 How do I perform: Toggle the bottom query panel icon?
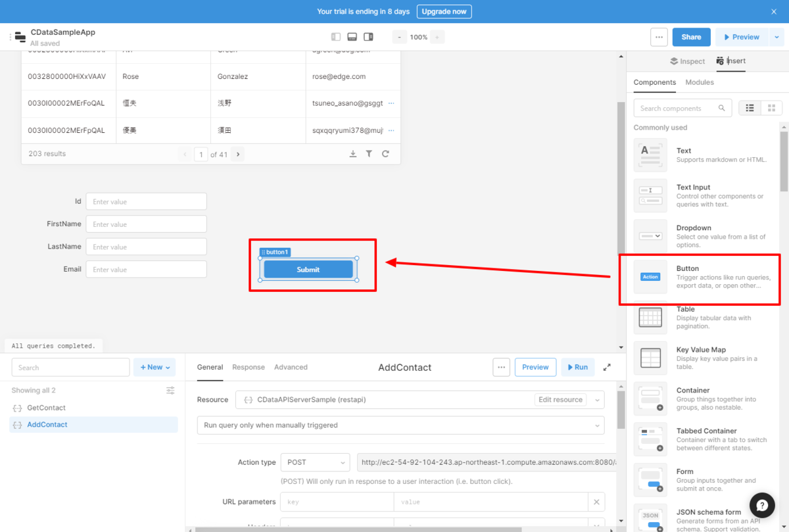(x=352, y=37)
